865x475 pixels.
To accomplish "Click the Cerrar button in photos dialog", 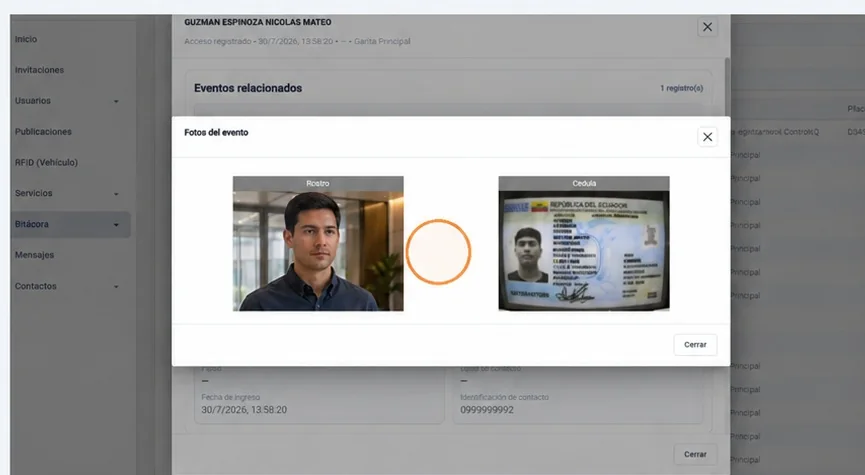I will (x=695, y=344).
